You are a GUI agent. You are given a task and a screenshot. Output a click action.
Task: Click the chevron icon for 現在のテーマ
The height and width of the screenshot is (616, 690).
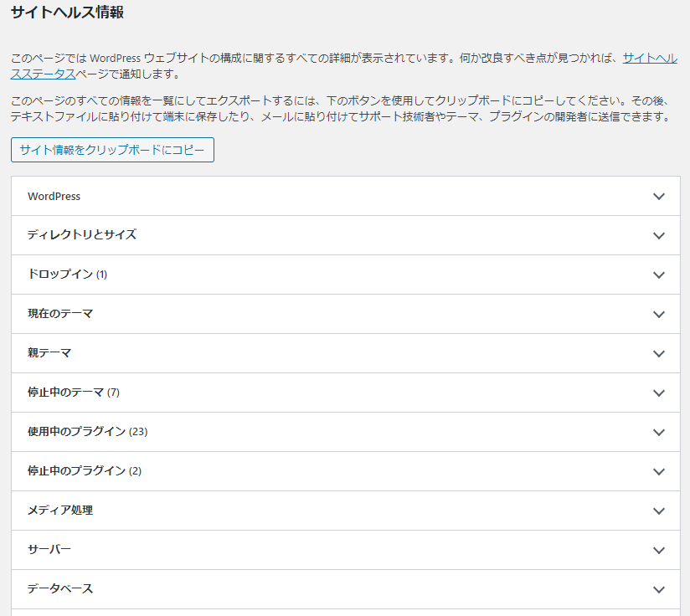(659, 315)
